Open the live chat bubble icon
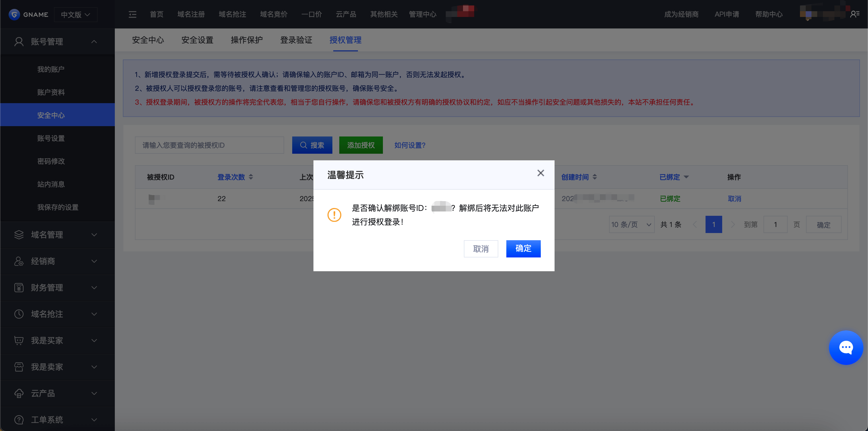The image size is (868, 431). [846, 347]
